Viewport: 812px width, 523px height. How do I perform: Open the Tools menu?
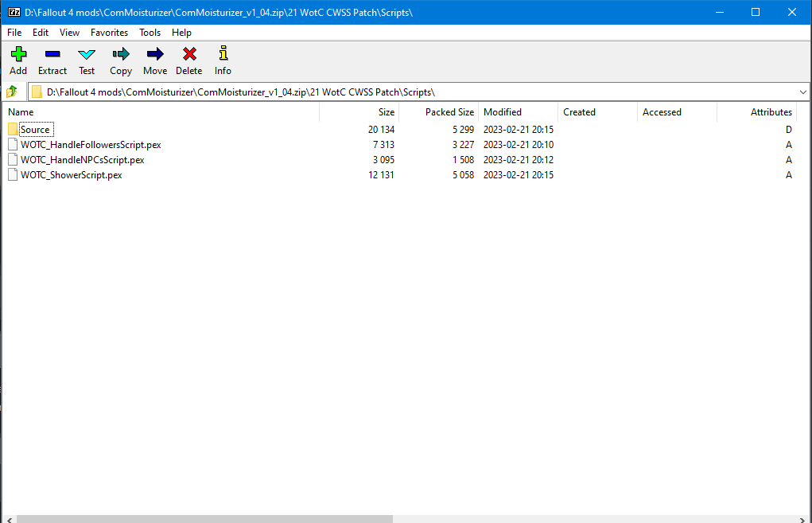(x=150, y=33)
